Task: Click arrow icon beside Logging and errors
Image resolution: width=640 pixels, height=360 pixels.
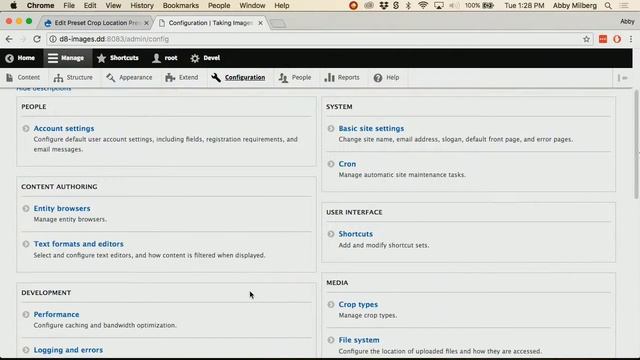Action: point(26,350)
